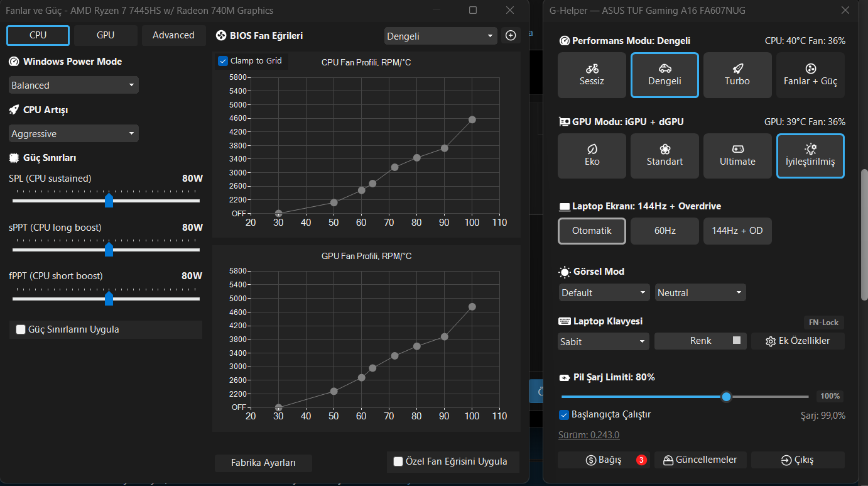Image resolution: width=868 pixels, height=486 pixels.
Task: Switch to the GPU tab
Action: click(106, 35)
